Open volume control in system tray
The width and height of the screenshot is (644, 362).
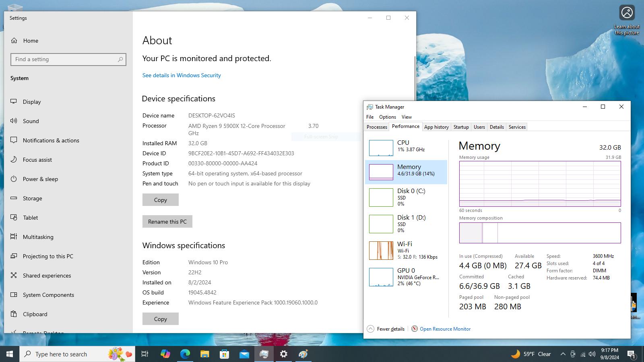click(592, 354)
